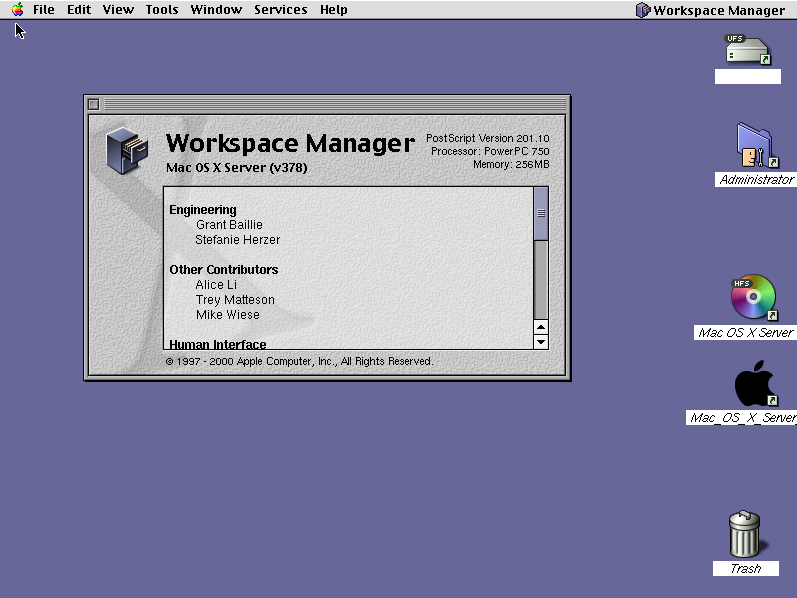The height and width of the screenshot is (598, 797).
Task: Click the name Grant Baillie
Action: coord(229,225)
